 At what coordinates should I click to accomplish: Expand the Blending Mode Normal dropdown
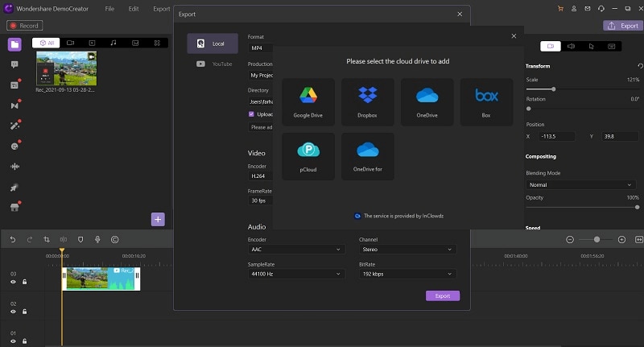pyautogui.click(x=580, y=185)
